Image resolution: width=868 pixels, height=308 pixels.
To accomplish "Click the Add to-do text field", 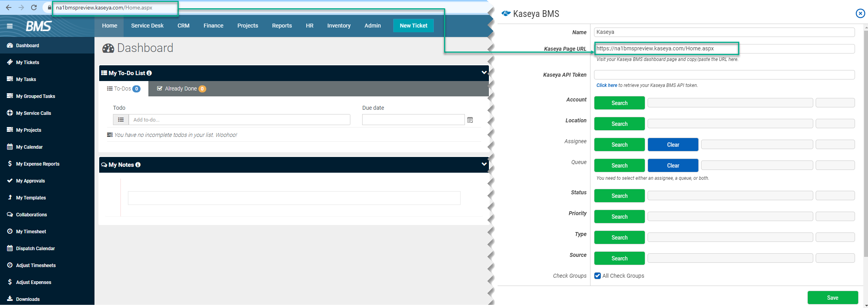I will click(x=239, y=120).
